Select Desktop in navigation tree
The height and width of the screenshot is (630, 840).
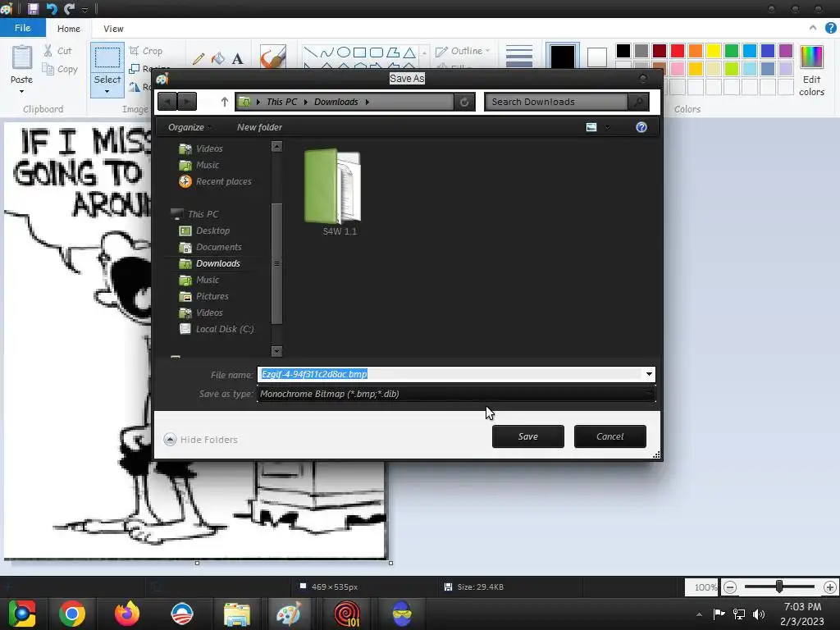click(x=204, y=231)
